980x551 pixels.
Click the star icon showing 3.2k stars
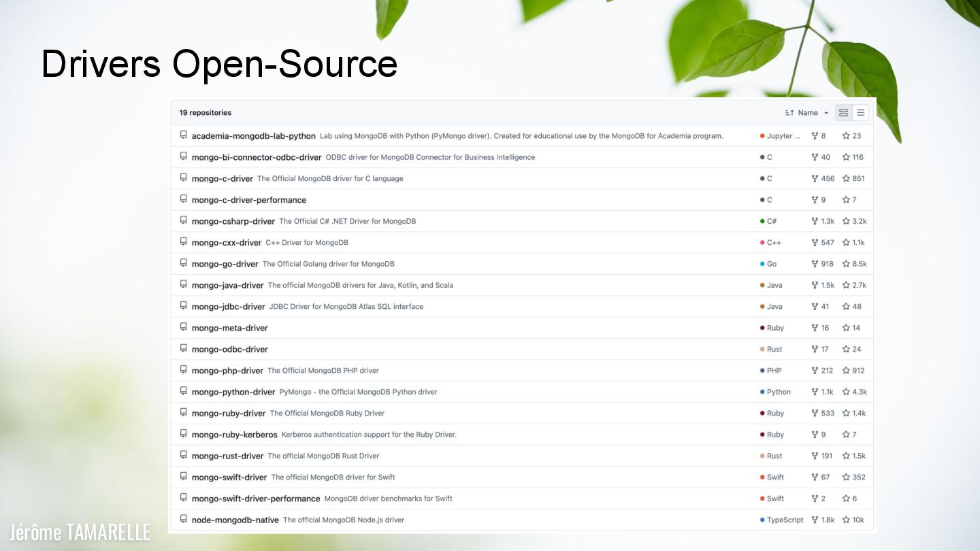pyautogui.click(x=846, y=222)
